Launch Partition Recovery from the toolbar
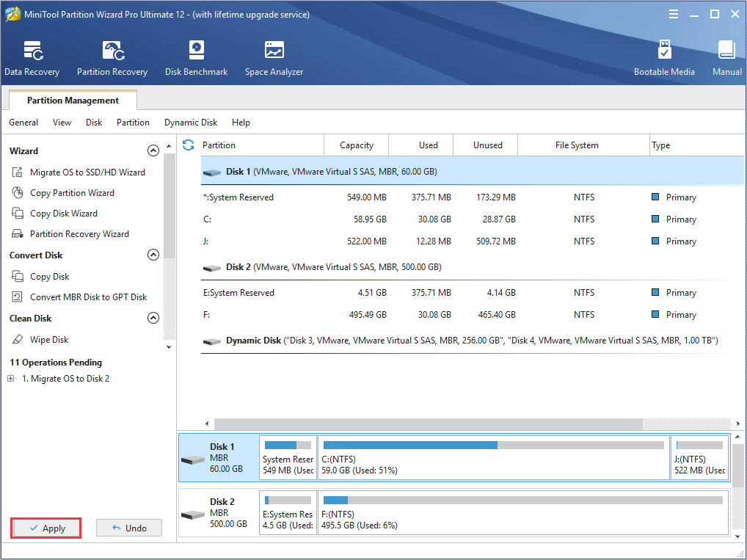Image resolution: width=747 pixels, height=560 pixels. pyautogui.click(x=112, y=57)
